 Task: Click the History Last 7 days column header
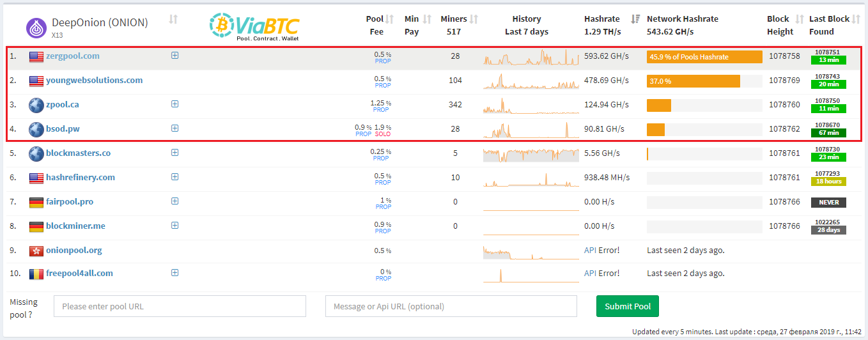[x=527, y=25]
